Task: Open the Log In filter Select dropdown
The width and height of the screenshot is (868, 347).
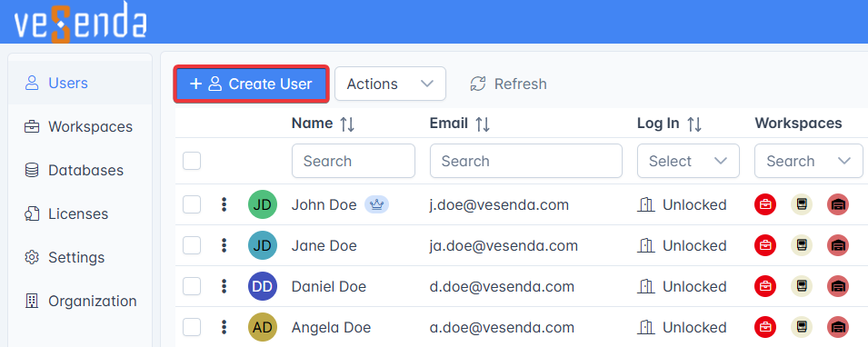Action: click(x=688, y=161)
